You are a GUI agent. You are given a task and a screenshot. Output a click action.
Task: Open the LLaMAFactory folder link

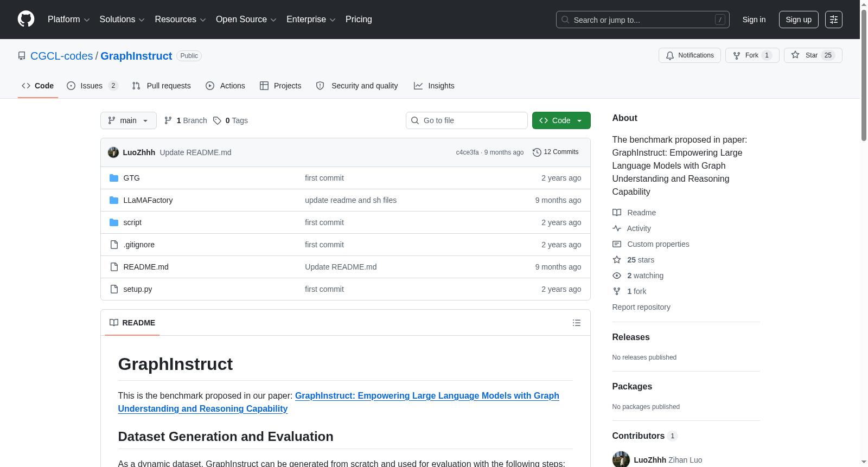(x=148, y=200)
